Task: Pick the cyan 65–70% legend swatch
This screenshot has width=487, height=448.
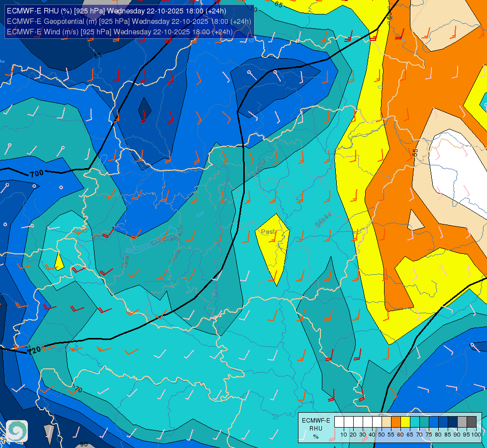Action: 415,422
